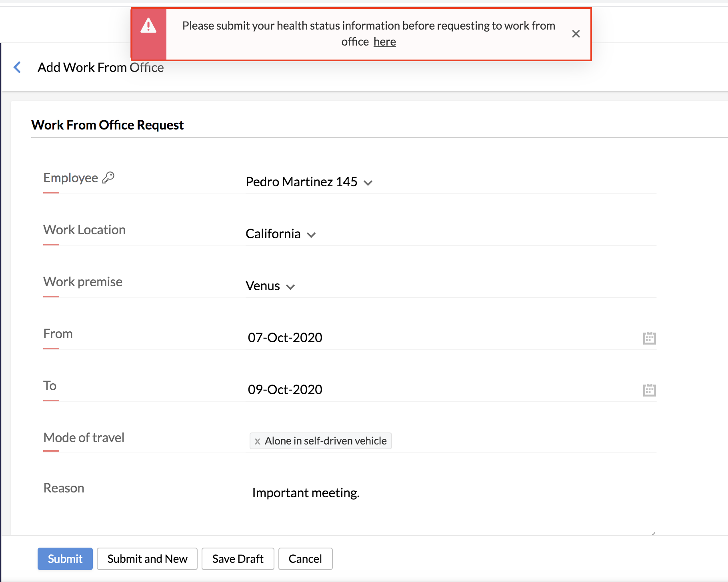Expand the Work premise dropdown
Screen dimensions: 728x582
click(290, 287)
